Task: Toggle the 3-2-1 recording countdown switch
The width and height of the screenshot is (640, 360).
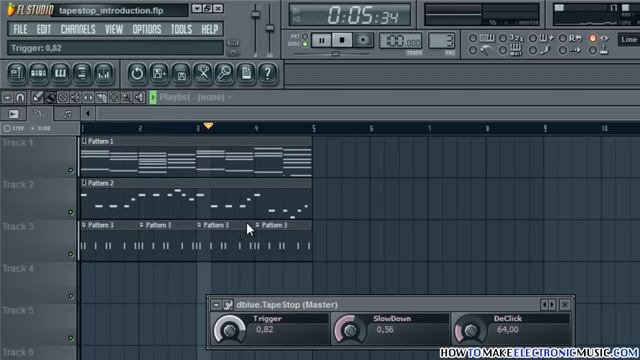Action: coord(503,38)
